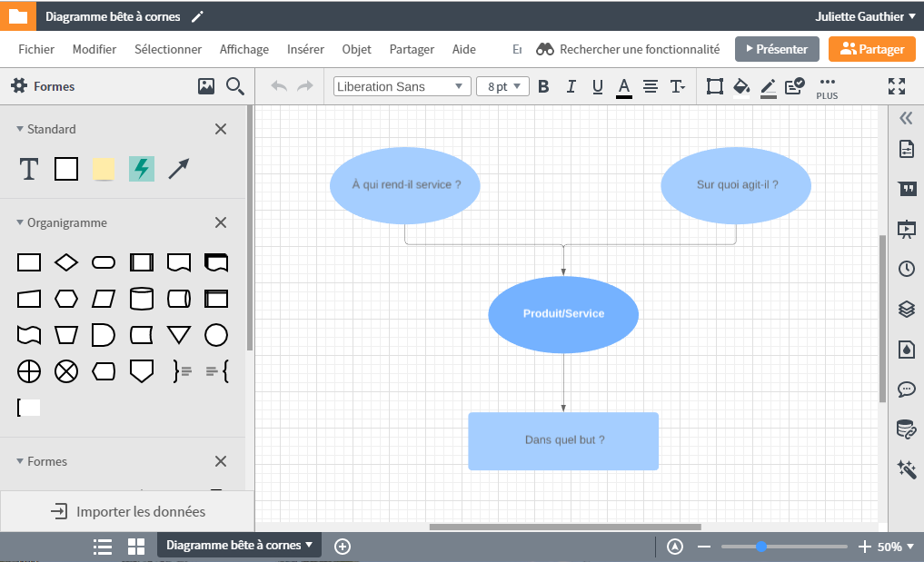
Task: Click the Présenter button
Action: click(x=777, y=49)
